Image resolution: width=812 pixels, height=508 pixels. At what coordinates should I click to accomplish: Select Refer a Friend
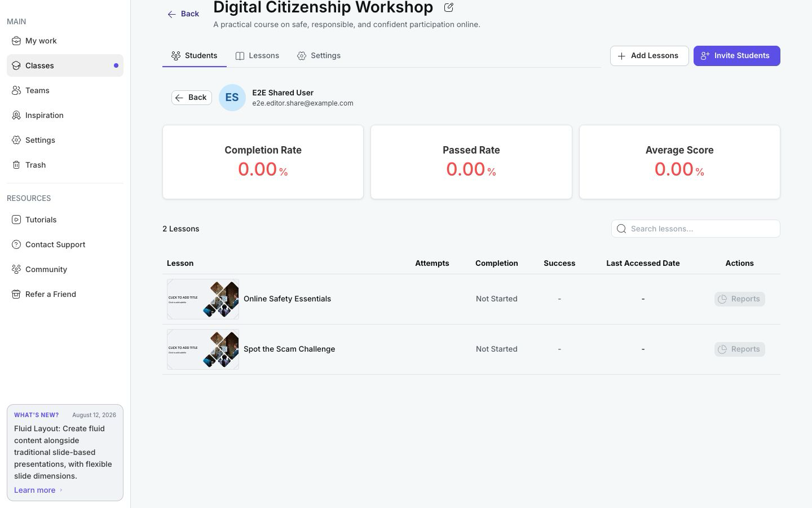pos(65,294)
